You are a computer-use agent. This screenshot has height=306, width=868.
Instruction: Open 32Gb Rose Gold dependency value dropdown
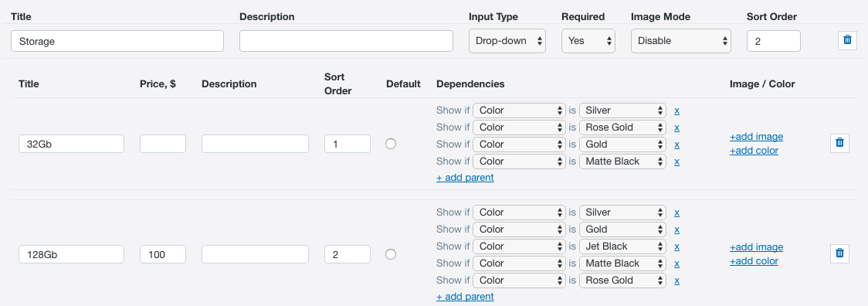tap(622, 127)
